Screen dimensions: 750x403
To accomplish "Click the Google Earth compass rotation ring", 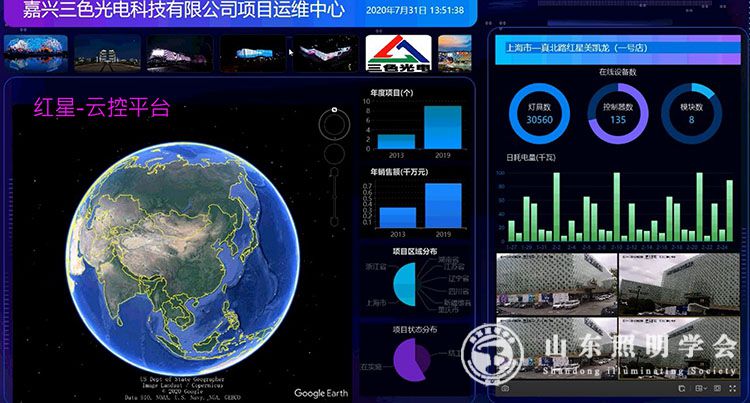I will point(333,125).
